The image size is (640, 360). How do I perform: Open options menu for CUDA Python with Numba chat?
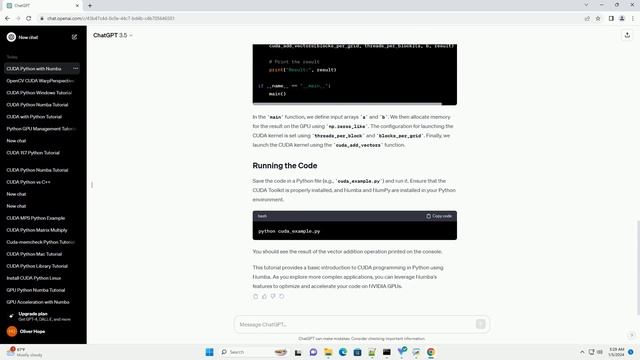[x=76, y=69]
